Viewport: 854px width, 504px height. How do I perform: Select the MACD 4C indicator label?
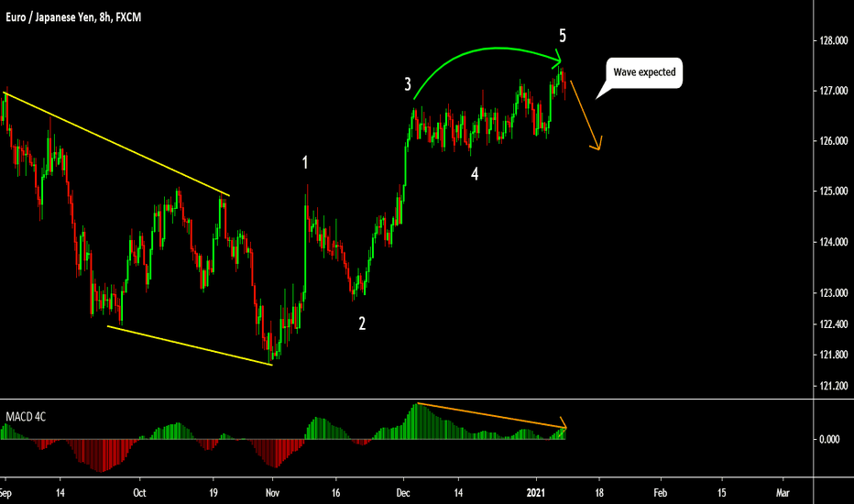(x=26, y=417)
